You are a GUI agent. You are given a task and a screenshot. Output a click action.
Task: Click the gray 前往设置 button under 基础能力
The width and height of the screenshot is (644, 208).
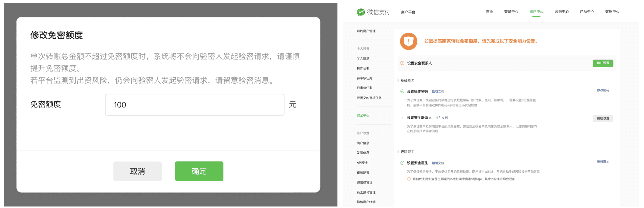(603, 118)
